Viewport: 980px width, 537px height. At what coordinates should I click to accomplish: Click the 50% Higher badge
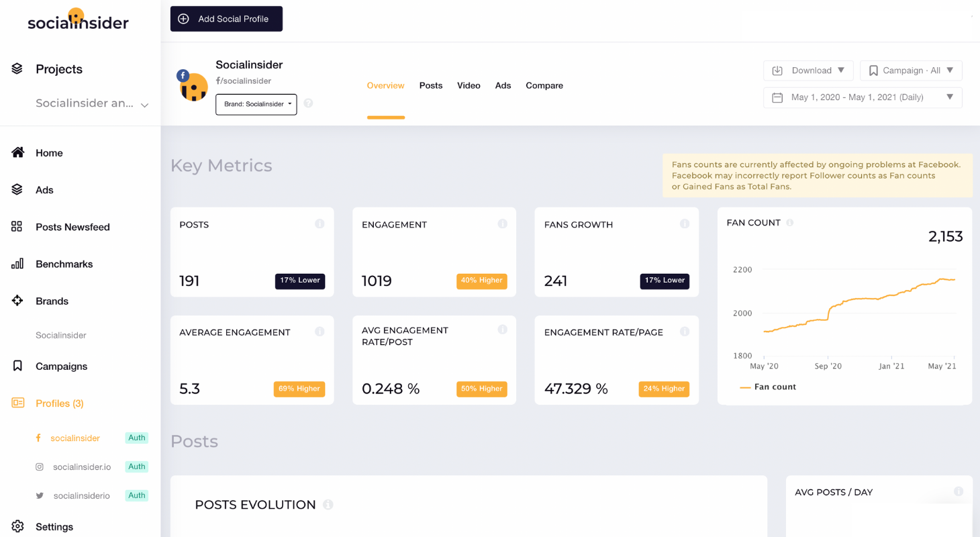(x=482, y=389)
